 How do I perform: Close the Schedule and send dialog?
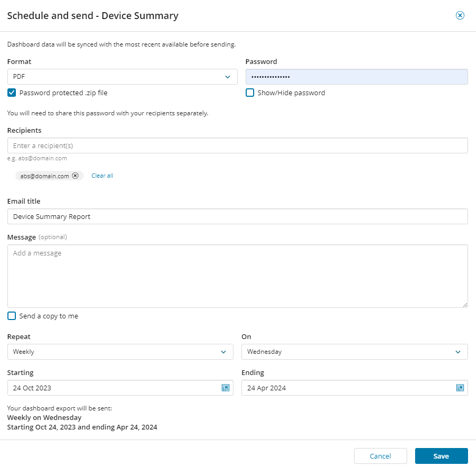pos(460,15)
